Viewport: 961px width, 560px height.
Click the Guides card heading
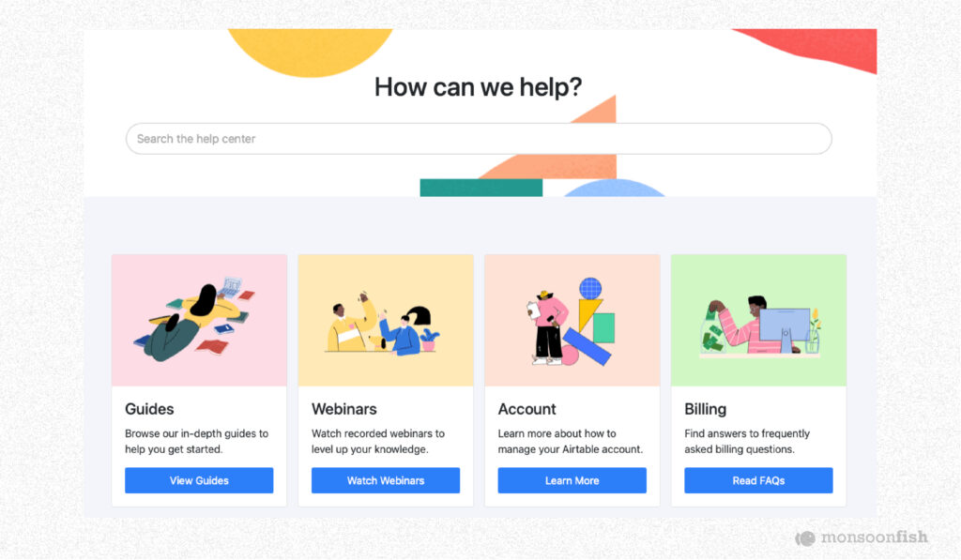click(x=149, y=409)
